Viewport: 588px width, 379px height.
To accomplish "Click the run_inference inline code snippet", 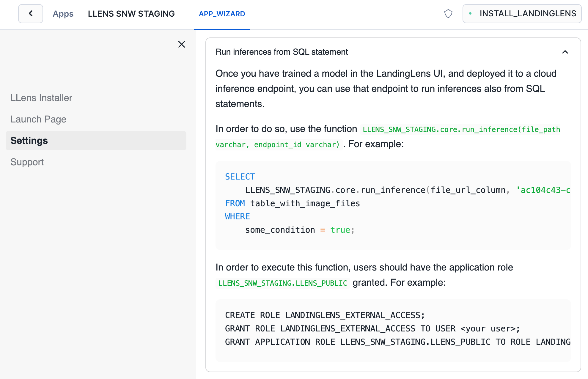I will [x=461, y=129].
